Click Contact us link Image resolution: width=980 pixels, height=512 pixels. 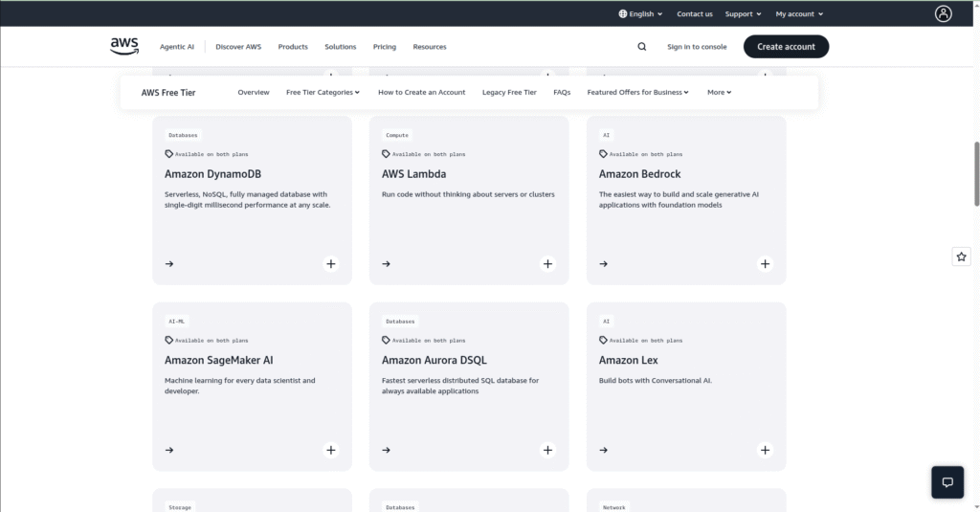pyautogui.click(x=695, y=13)
